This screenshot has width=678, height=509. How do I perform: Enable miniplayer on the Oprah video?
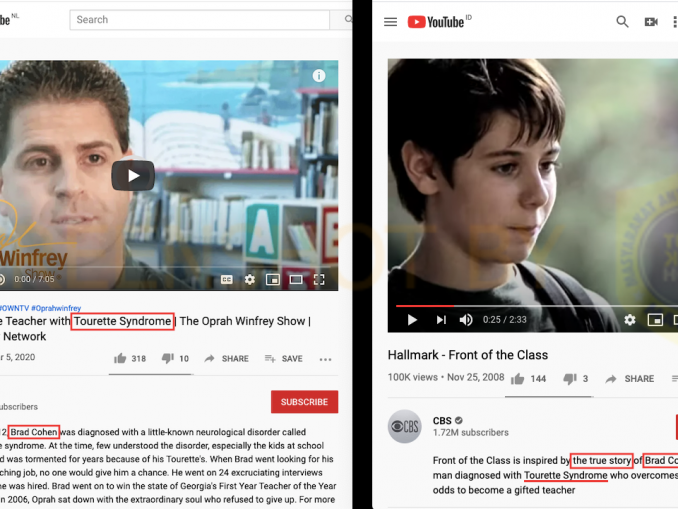[x=273, y=280]
